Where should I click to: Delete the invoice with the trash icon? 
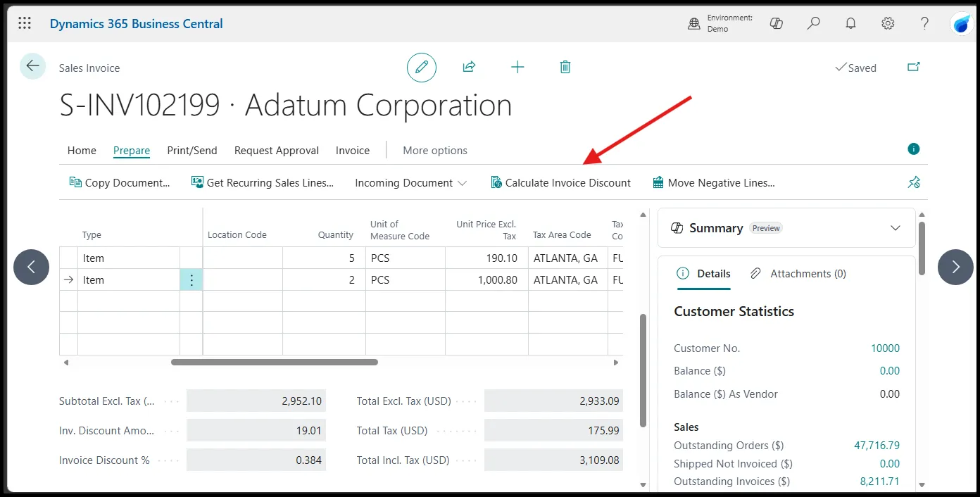(x=565, y=67)
